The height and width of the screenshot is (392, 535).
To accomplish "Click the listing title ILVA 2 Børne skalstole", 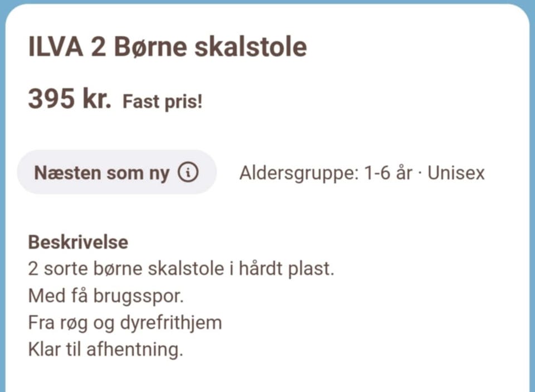I will click(167, 47).
